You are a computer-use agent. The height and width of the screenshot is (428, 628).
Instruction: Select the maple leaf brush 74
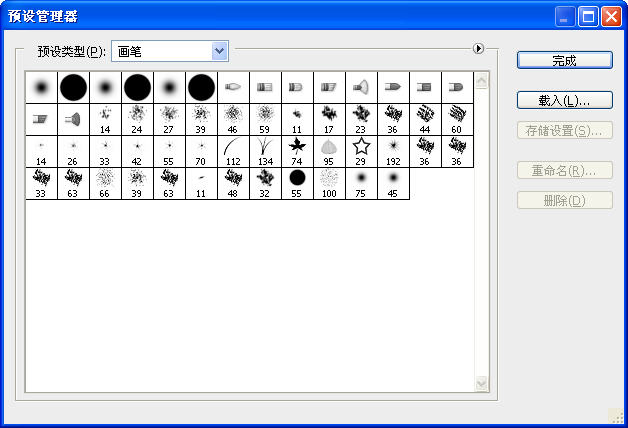pyautogui.click(x=297, y=150)
